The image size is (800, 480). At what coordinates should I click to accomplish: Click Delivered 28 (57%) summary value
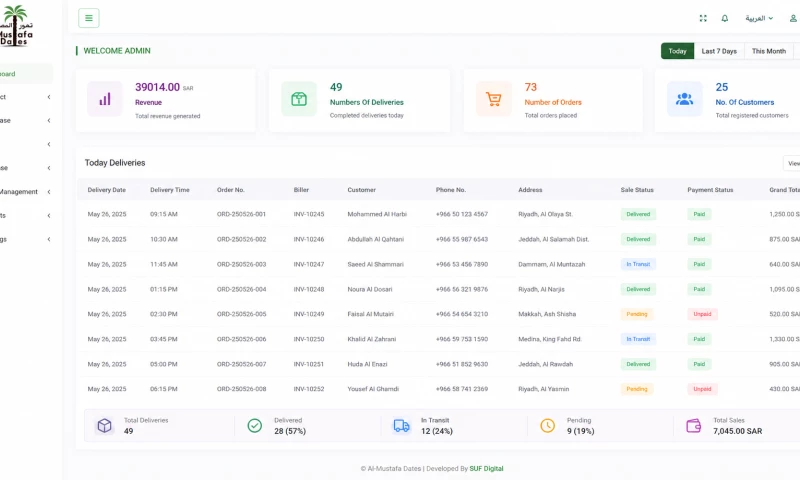coord(290,431)
